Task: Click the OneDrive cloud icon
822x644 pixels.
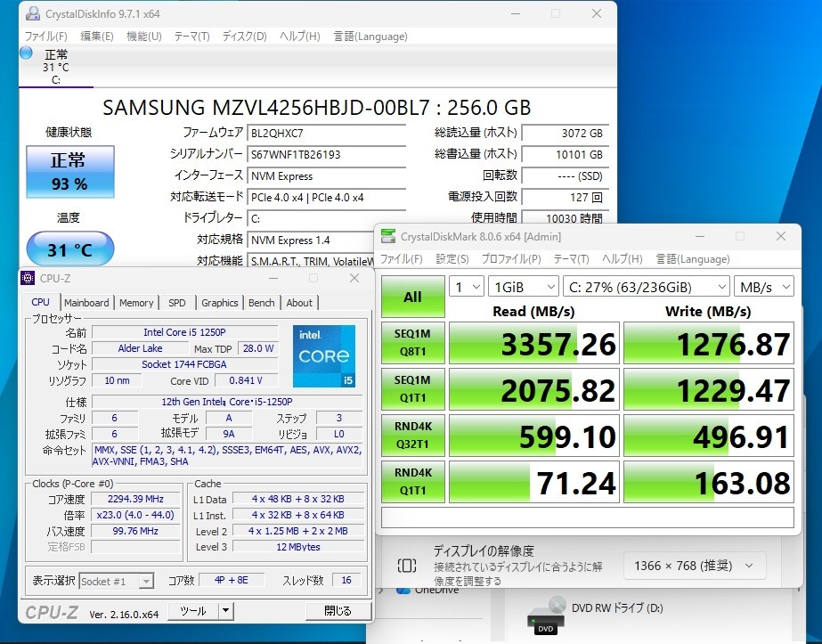Action: (x=403, y=590)
